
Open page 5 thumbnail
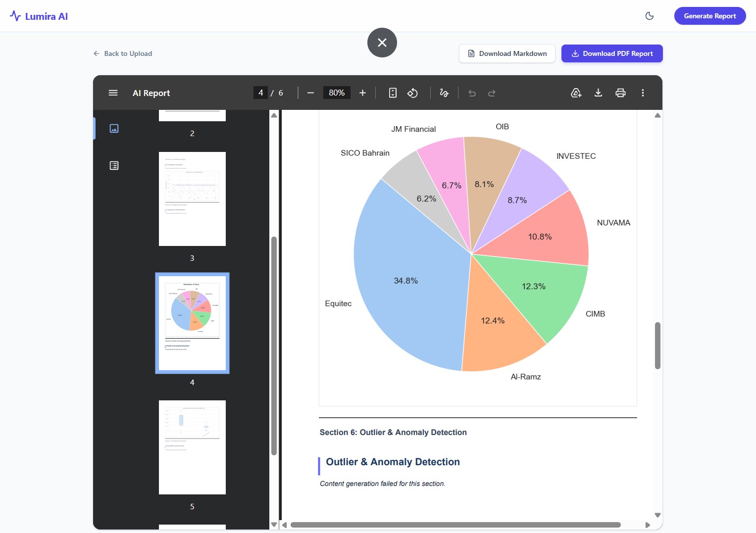pyautogui.click(x=192, y=447)
